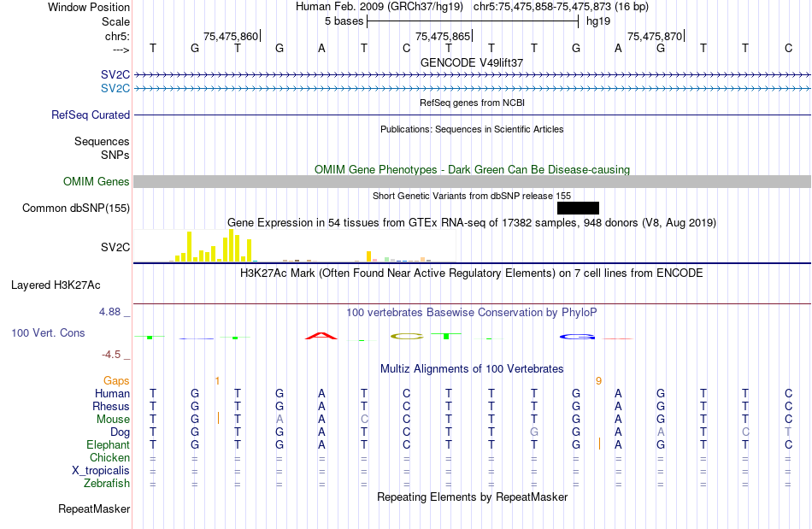Click Publications: Sequences in Scientific Articles title

pyautogui.click(x=472, y=129)
